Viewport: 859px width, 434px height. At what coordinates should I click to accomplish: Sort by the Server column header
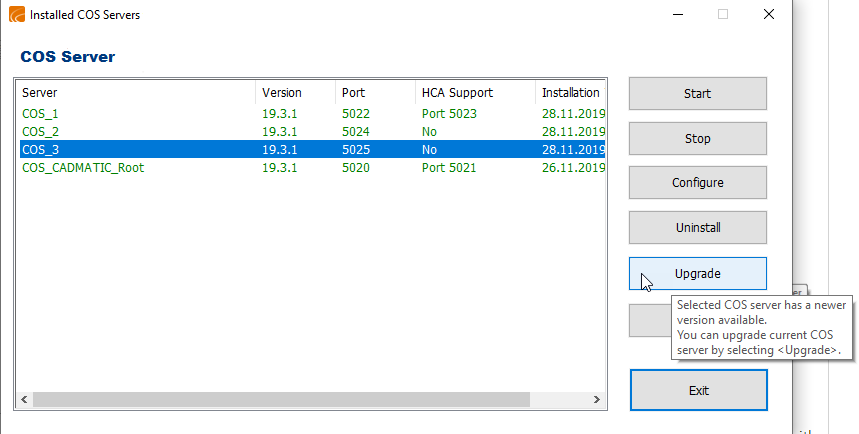(x=135, y=93)
